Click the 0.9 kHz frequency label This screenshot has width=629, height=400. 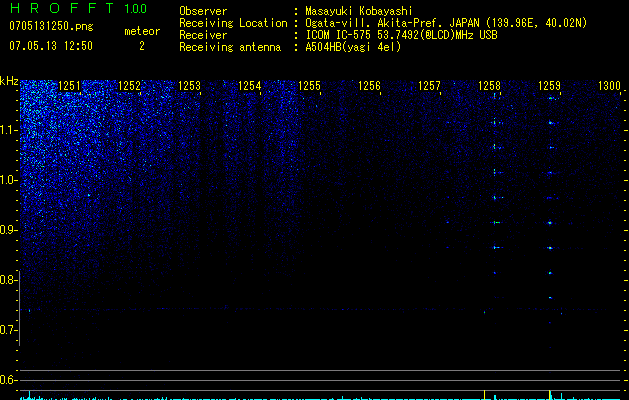point(9,230)
